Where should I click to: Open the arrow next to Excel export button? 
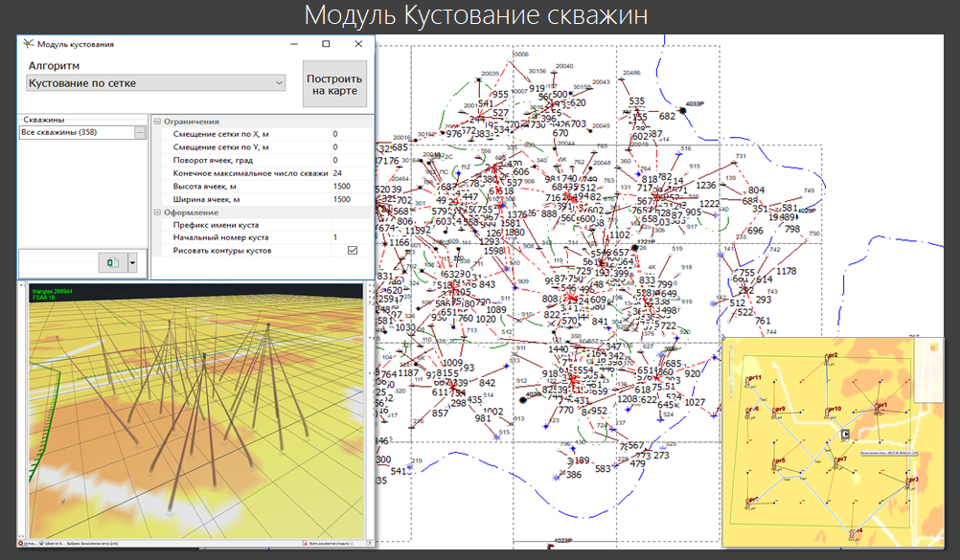[132, 262]
